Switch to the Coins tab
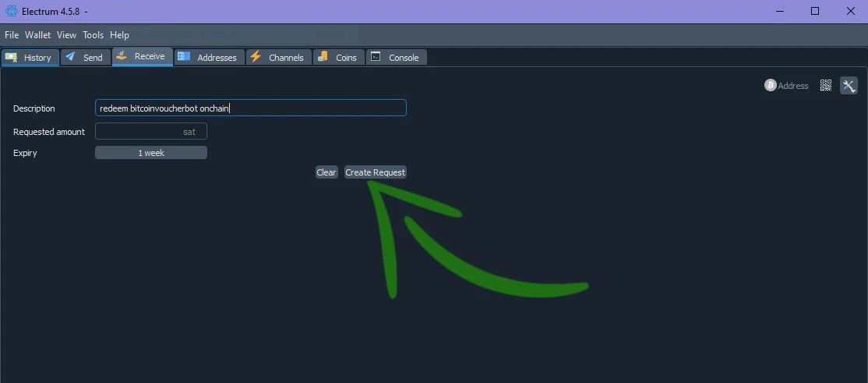This screenshot has height=383, width=868. (338, 58)
